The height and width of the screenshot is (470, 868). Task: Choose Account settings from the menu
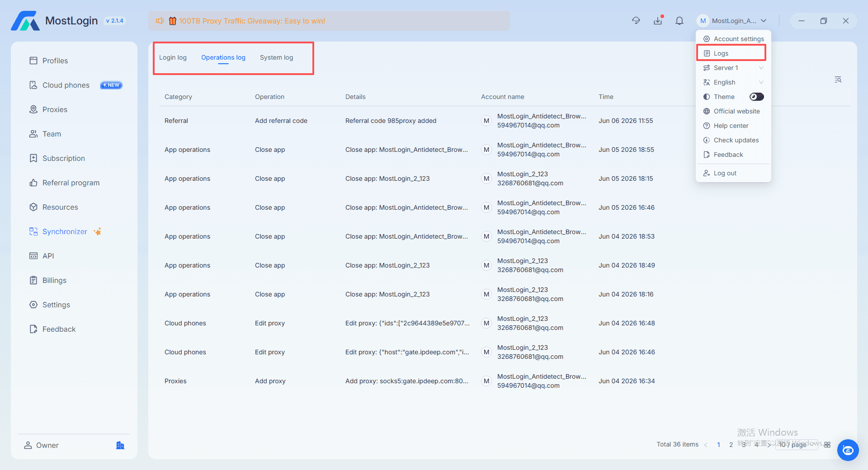coord(733,39)
